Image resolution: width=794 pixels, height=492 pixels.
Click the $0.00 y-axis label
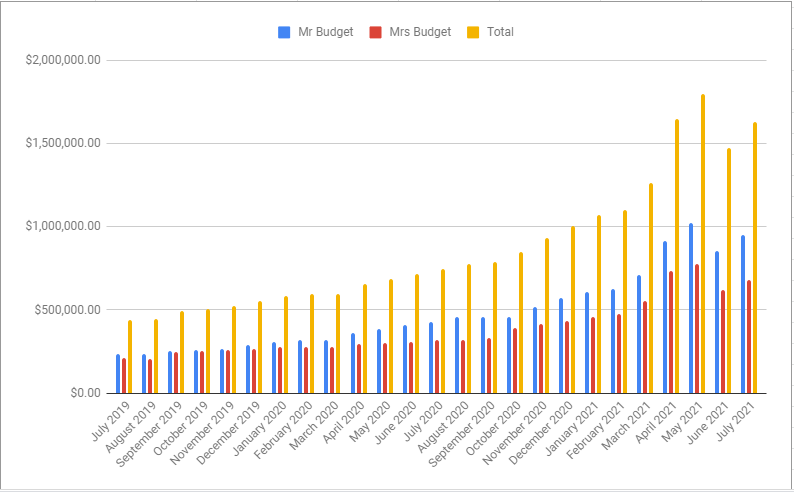click(80, 393)
